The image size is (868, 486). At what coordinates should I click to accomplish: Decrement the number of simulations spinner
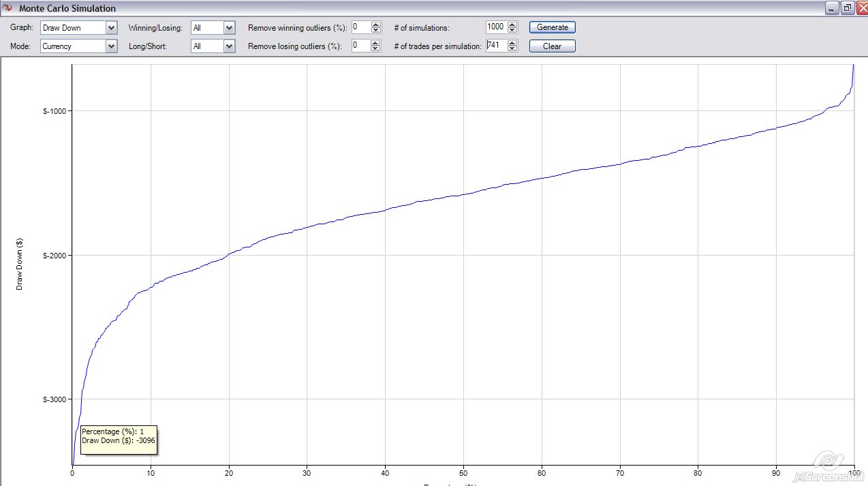click(x=512, y=31)
